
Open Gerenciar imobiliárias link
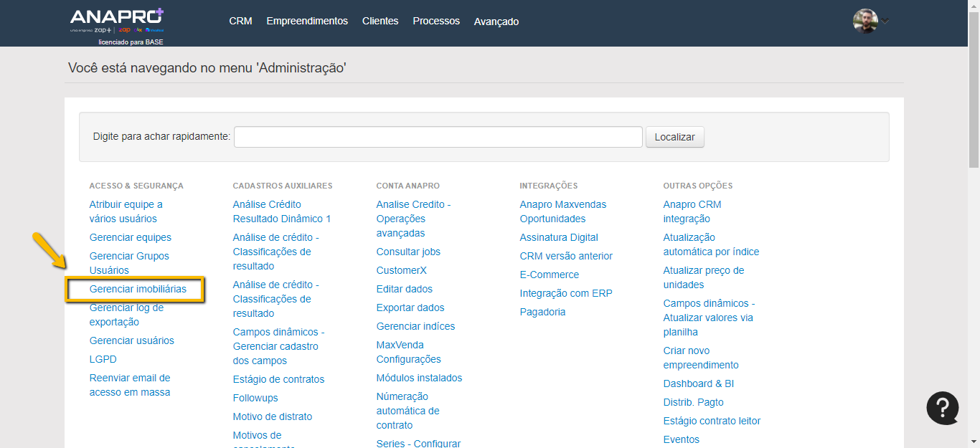(x=138, y=289)
